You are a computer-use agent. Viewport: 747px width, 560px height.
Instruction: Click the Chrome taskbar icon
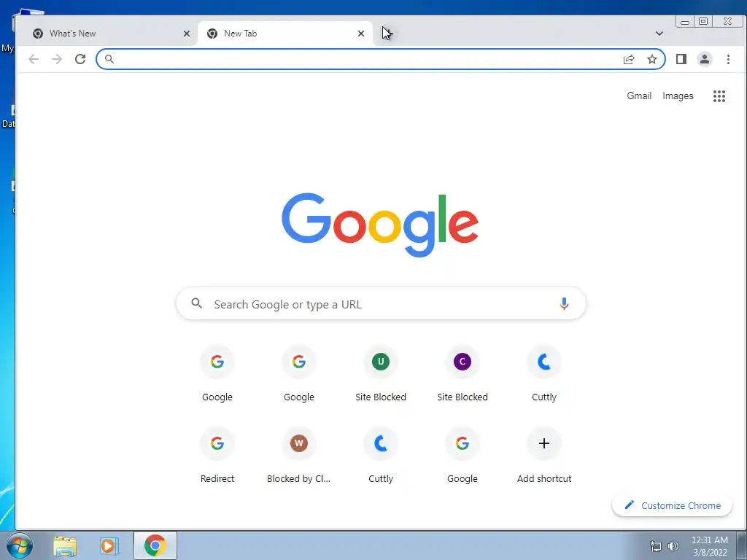(x=155, y=545)
